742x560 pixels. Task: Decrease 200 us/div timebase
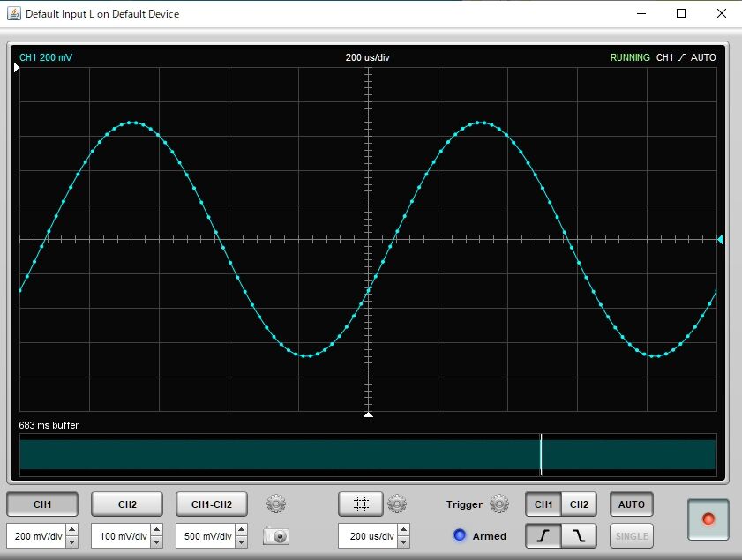tap(404, 542)
